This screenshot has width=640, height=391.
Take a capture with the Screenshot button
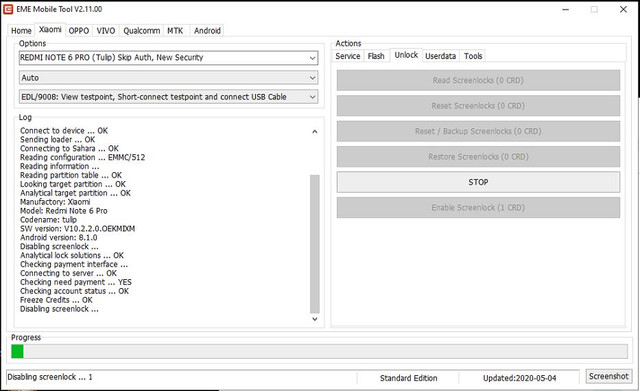(x=609, y=376)
